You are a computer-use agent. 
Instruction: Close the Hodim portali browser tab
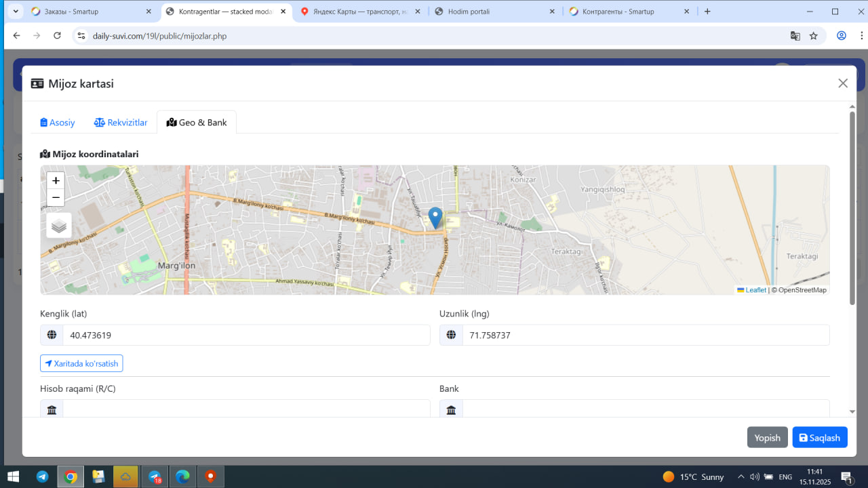pos(552,12)
